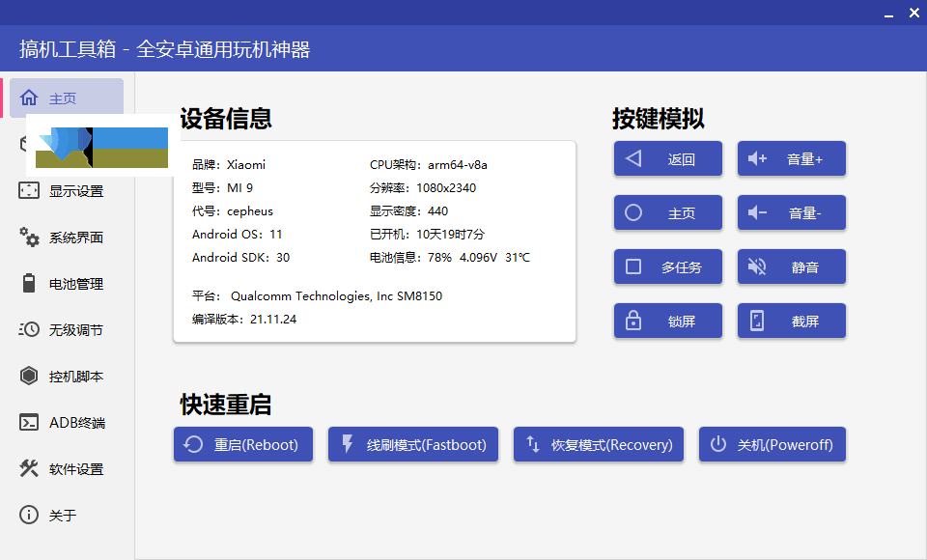Open 电池管理 page
Screen dimensions: 927x560
click(x=67, y=283)
